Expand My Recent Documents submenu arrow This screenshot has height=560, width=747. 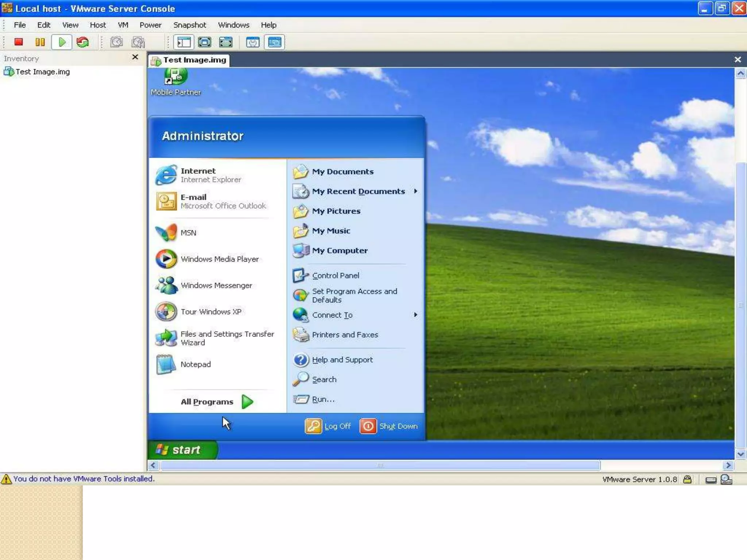415,191
